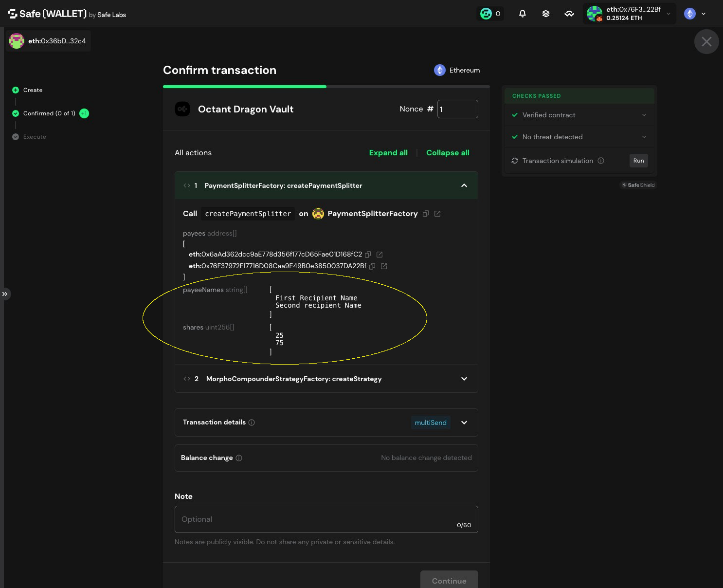Click the Safe Wallet logo
This screenshot has width=723, height=588.
tap(67, 14)
